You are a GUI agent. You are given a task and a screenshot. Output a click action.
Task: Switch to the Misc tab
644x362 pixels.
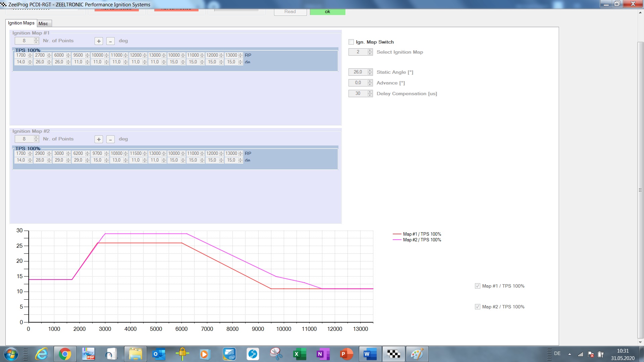(43, 23)
